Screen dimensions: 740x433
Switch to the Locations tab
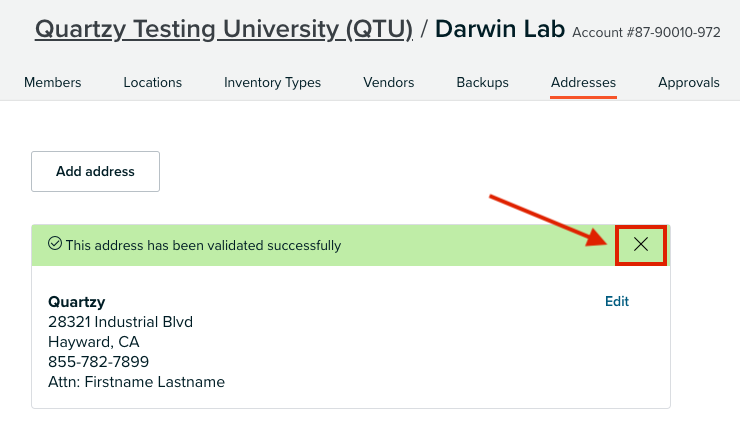pyautogui.click(x=152, y=82)
